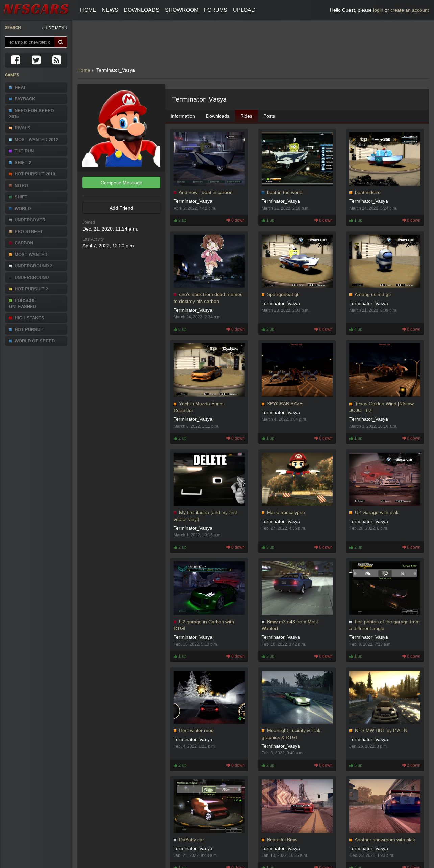Thumbs down 'U2 Garage with plak'
The height and width of the screenshot is (868, 434).
411,547
